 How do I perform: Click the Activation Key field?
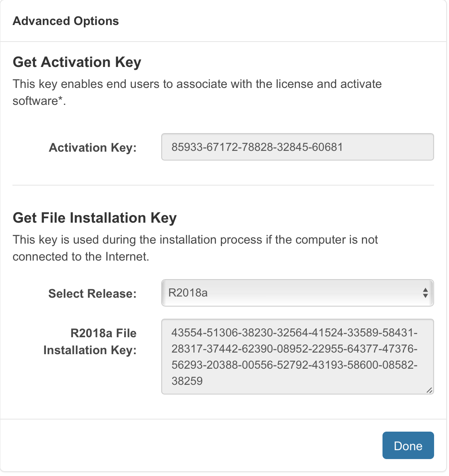297,147
